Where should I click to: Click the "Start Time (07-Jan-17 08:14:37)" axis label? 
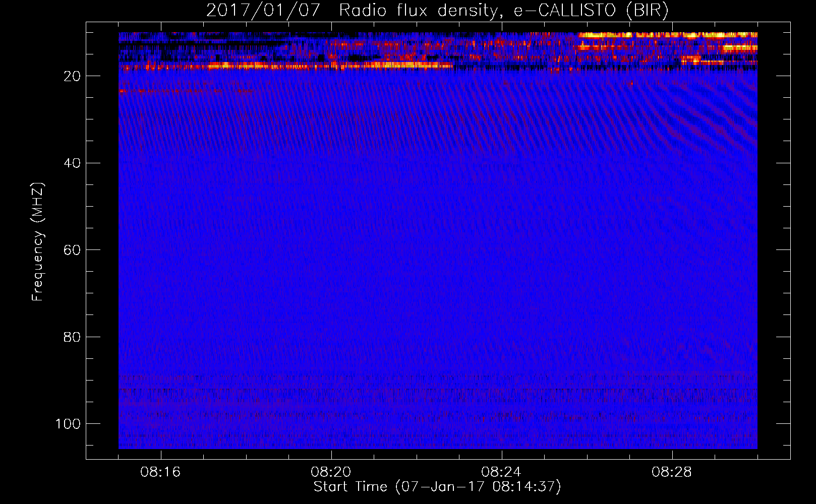[x=437, y=487]
